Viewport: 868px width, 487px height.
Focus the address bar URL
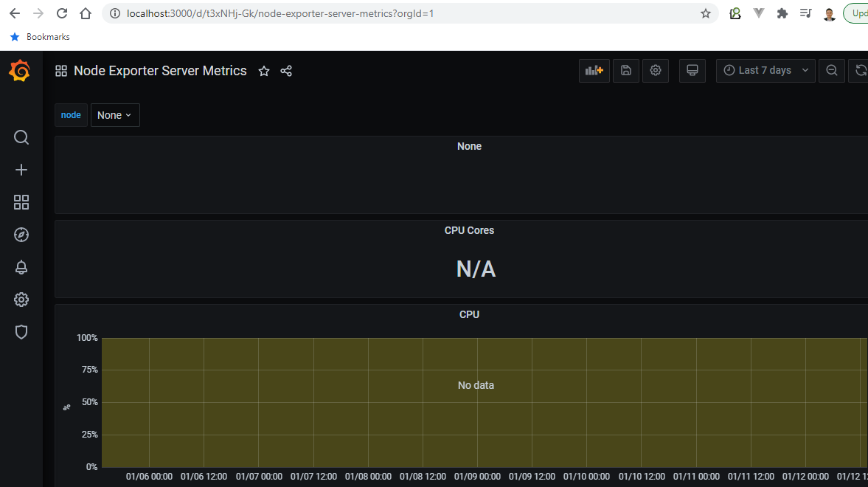pyautogui.click(x=280, y=13)
